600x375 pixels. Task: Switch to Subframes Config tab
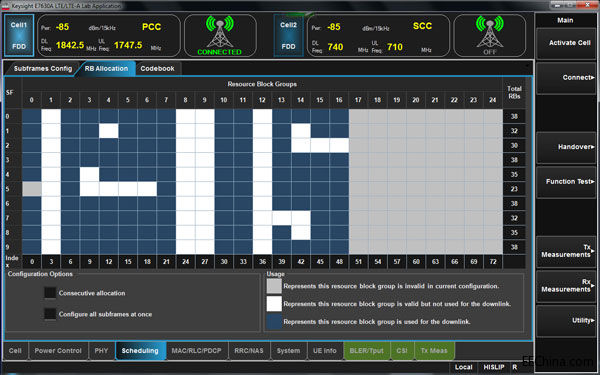tap(42, 68)
